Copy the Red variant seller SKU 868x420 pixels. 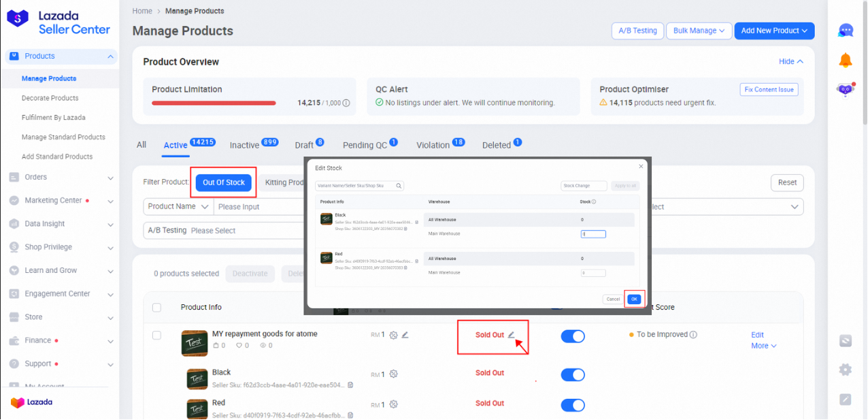350,415
